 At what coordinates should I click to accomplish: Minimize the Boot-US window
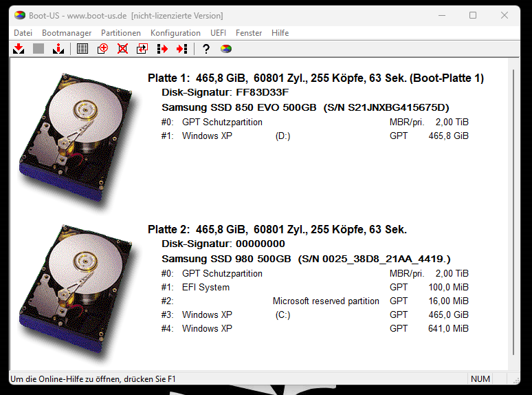tap(442, 15)
